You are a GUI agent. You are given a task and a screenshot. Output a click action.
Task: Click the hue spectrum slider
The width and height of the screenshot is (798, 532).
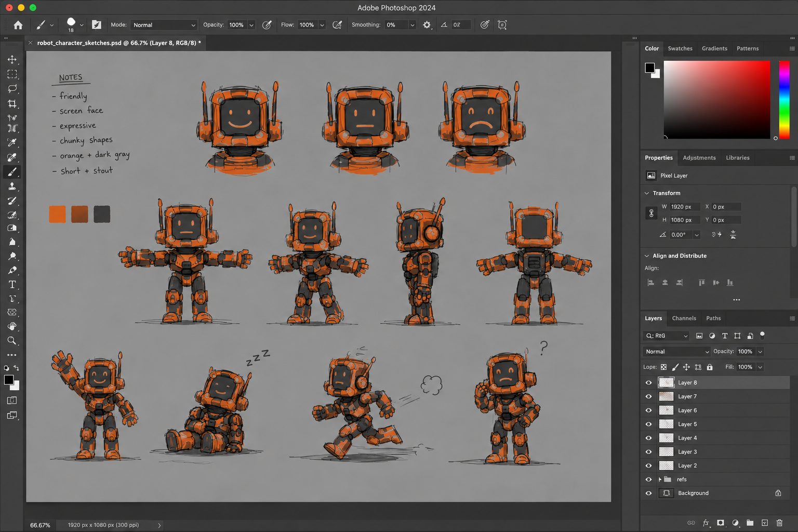tap(784, 100)
